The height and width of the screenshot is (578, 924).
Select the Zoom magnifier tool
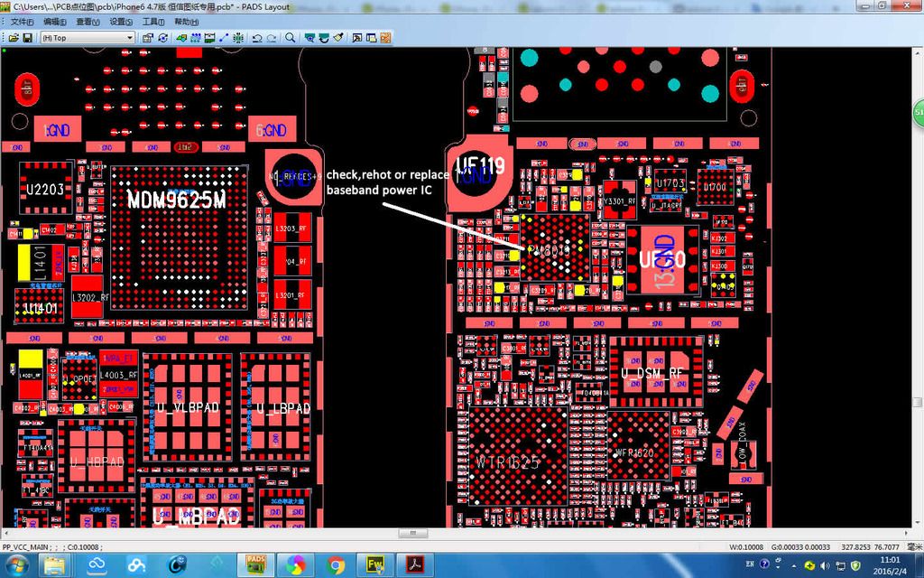point(290,38)
